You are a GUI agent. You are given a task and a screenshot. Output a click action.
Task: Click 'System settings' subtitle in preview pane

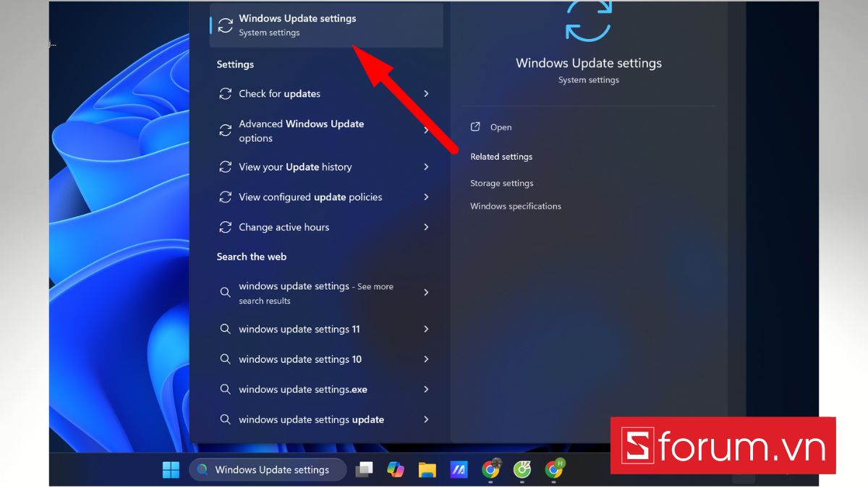coord(589,80)
